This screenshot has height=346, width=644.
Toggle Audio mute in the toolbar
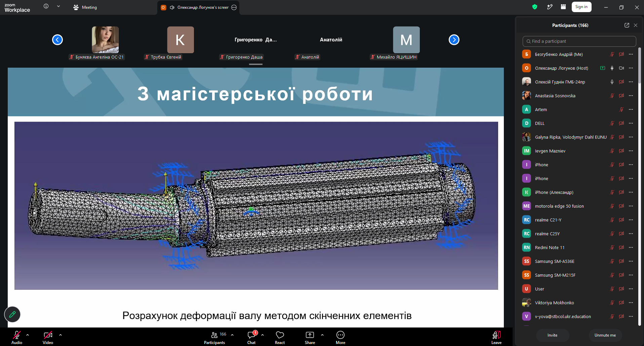tap(16, 337)
